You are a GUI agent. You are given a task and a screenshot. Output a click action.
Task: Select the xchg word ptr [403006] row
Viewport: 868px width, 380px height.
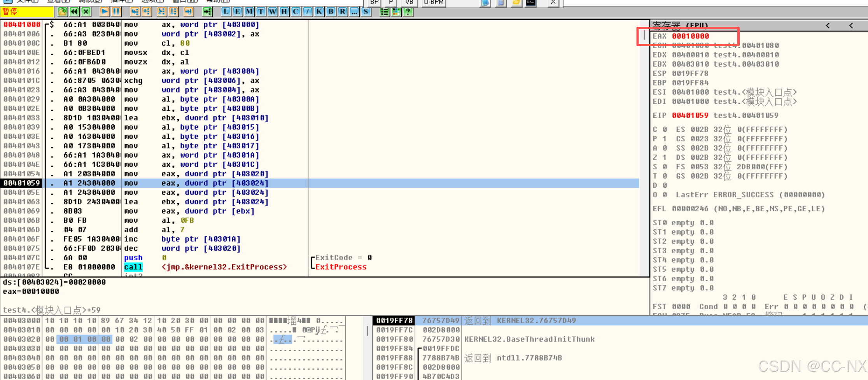tap(321, 80)
